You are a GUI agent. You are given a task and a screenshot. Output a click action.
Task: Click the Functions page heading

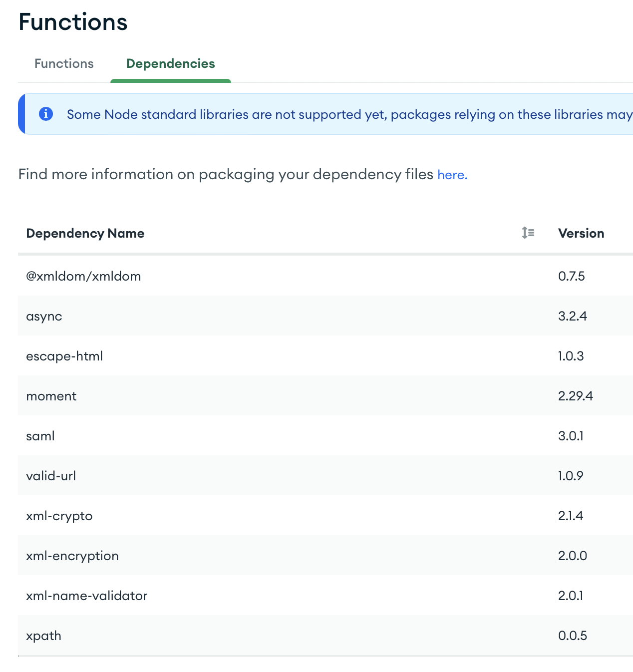[73, 22]
